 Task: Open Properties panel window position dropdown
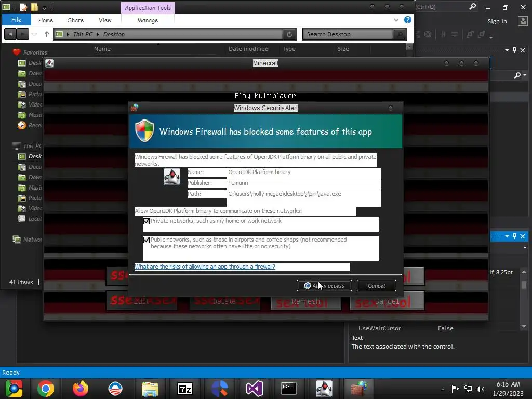click(507, 236)
